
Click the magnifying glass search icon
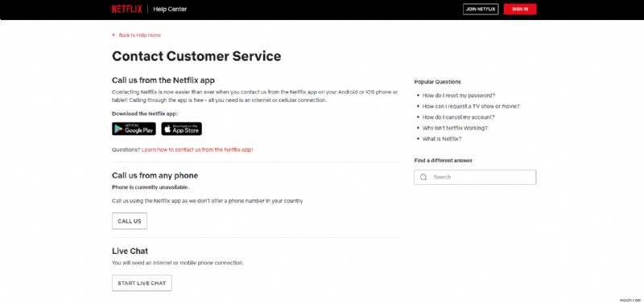(423, 177)
